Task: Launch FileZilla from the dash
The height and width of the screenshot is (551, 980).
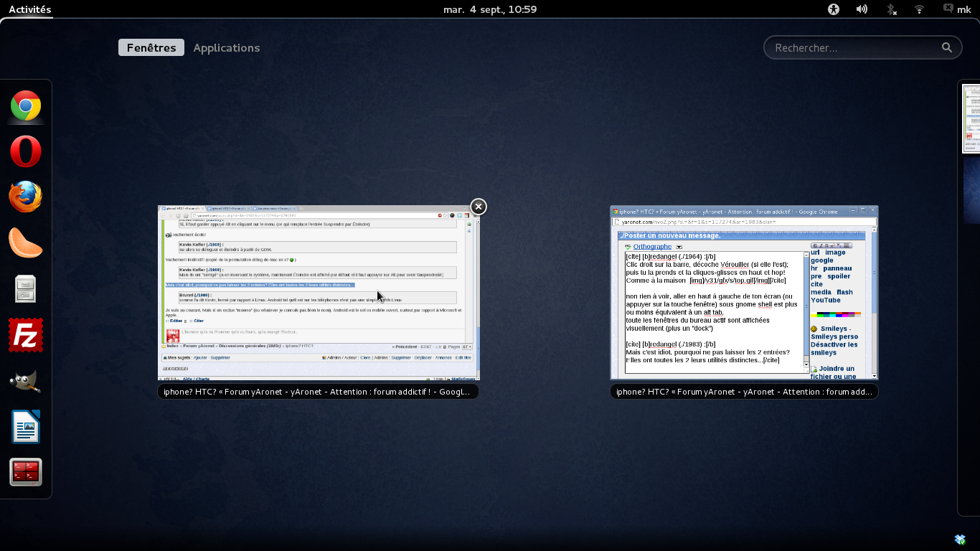Action: pos(26,335)
